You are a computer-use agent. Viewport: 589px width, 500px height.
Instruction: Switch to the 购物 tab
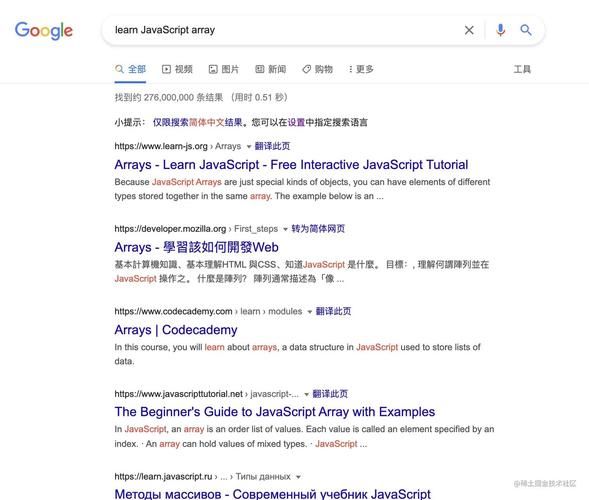(x=318, y=69)
